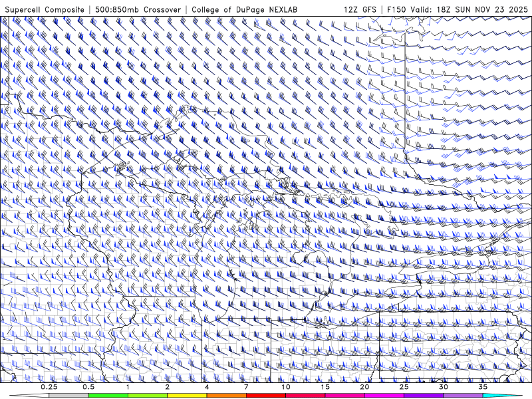This screenshot has width=532, height=399.
Task: Click the legend value 15
Action: click(325, 387)
